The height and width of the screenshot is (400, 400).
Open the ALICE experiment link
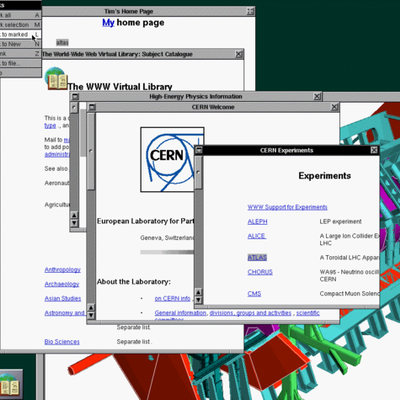pyautogui.click(x=257, y=236)
